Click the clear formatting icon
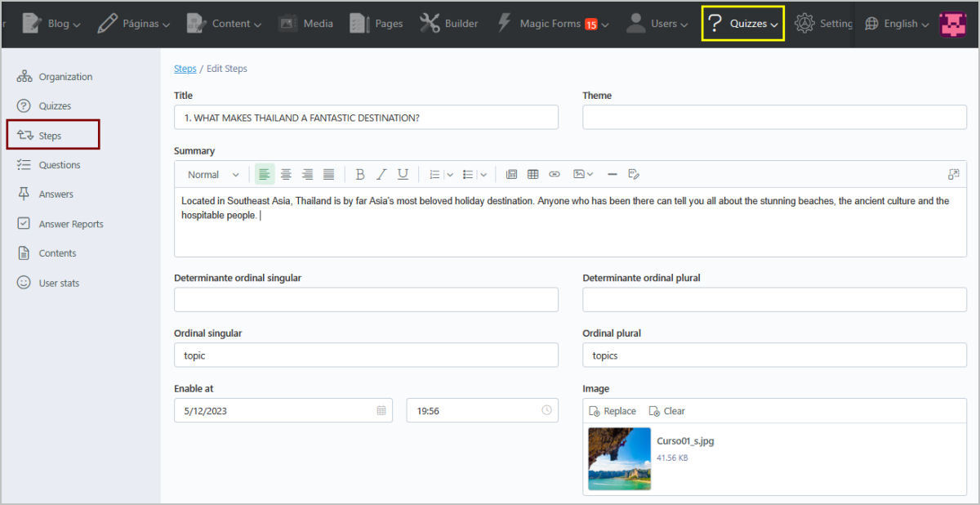 click(634, 174)
